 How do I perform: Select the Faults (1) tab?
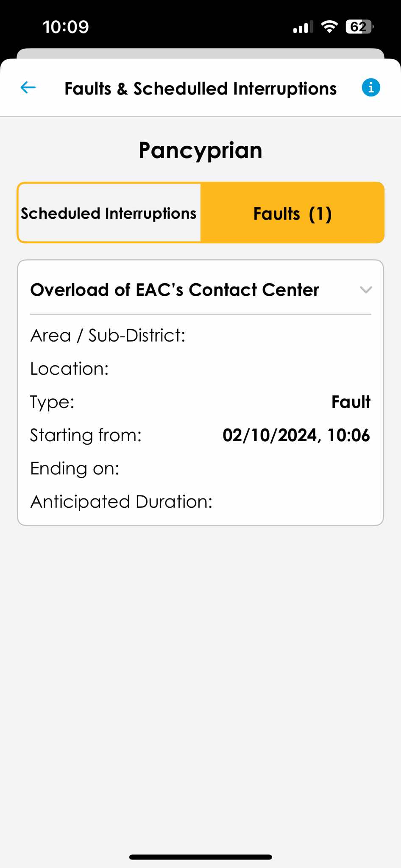pos(292,213)
